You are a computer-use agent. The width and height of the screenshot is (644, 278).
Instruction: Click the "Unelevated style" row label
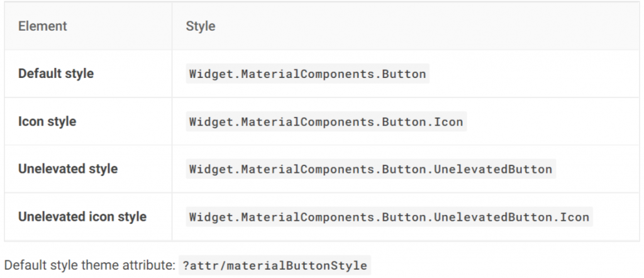[x=68, y=169]
